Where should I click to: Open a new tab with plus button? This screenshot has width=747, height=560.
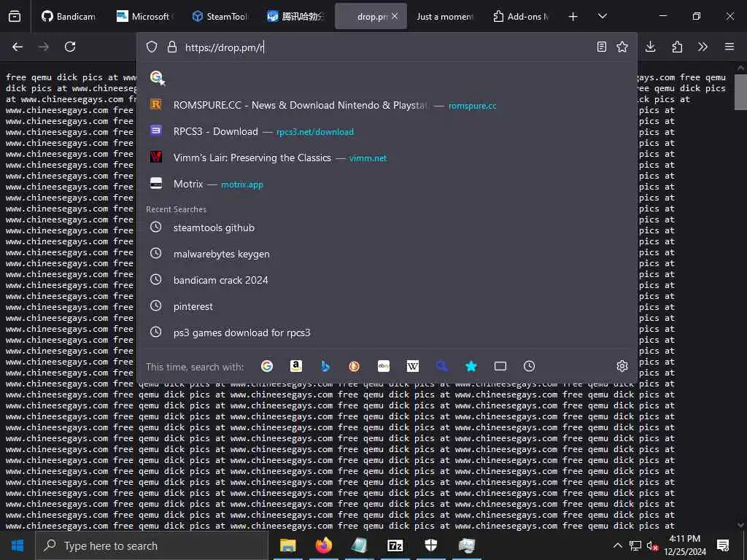(x=573, y=17)
